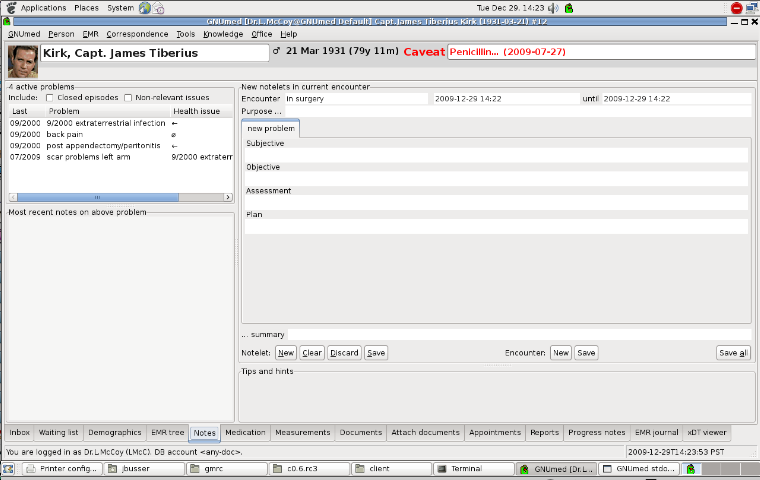
Task: Click the Encounter type field In surgery
Action: pos(356,99)
